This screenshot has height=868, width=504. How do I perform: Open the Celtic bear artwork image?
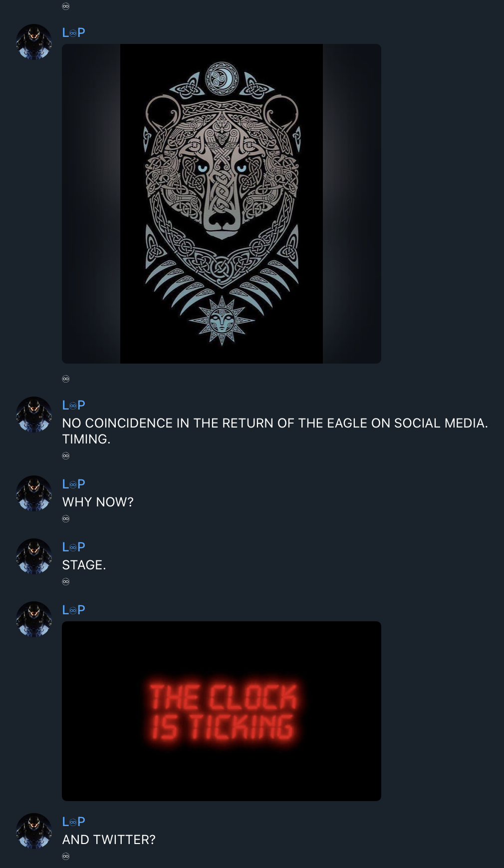pos(222,204)
